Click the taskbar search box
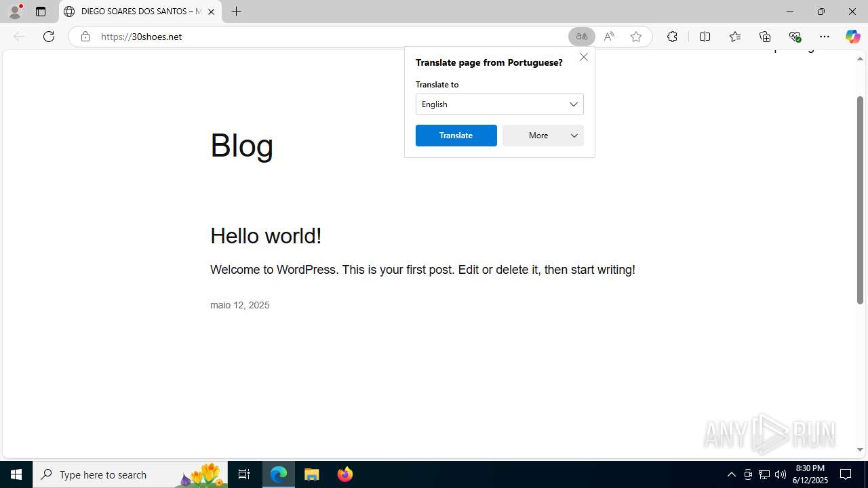 [x=130, y=474]
